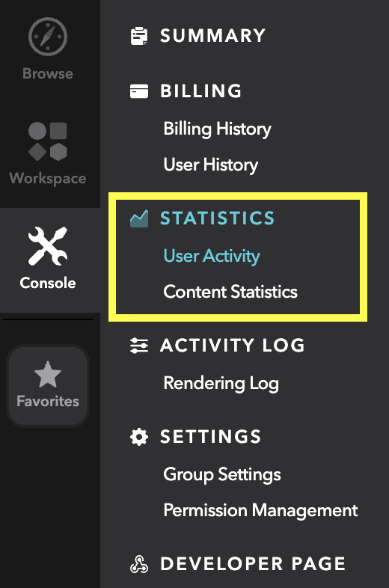Select User Activity under Statistics
The width and height of the screenshot is (389, 588).
[212, 256]
